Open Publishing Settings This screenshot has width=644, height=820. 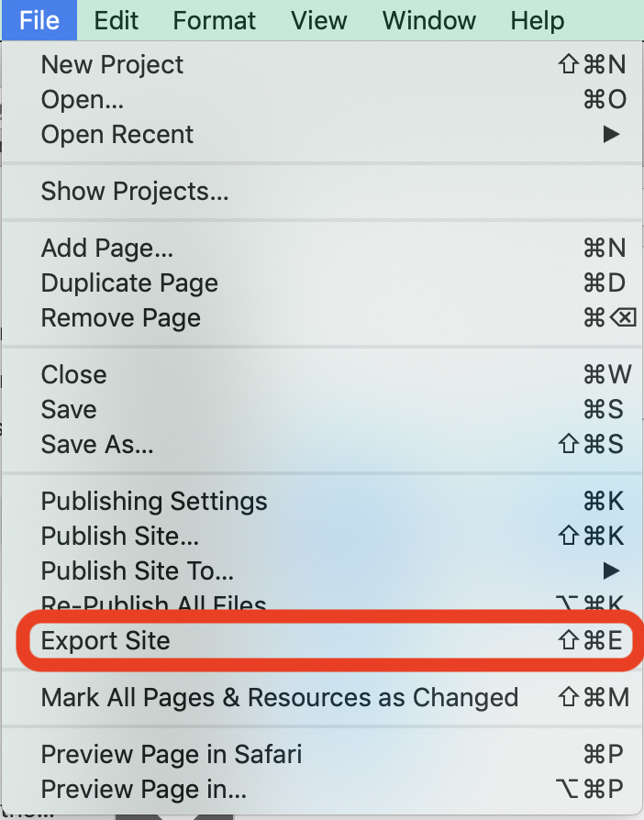pyautogui.click(x=154, y=502)
